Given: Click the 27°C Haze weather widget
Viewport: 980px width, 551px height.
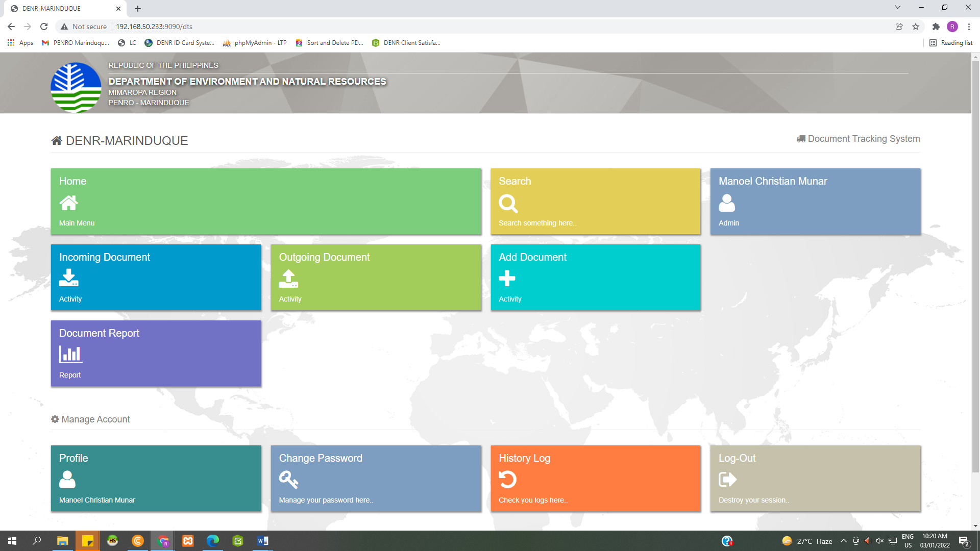Looking at the screenshot, I should pos(807,541).
